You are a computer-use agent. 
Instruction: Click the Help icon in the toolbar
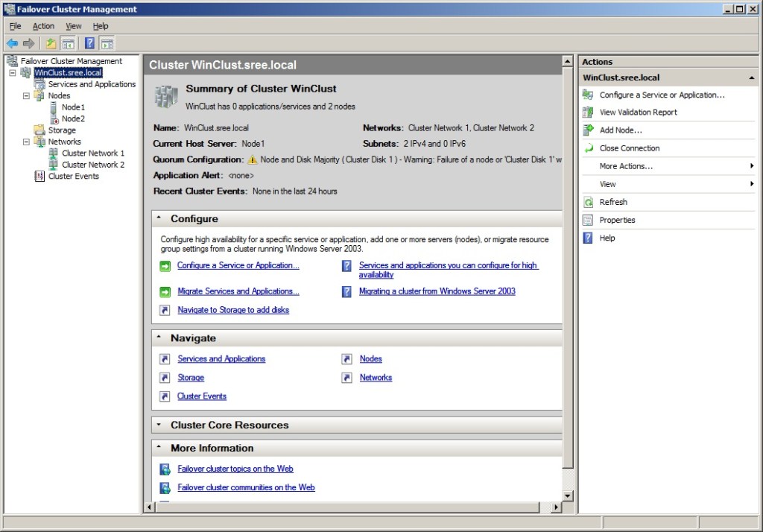[89, 43]
